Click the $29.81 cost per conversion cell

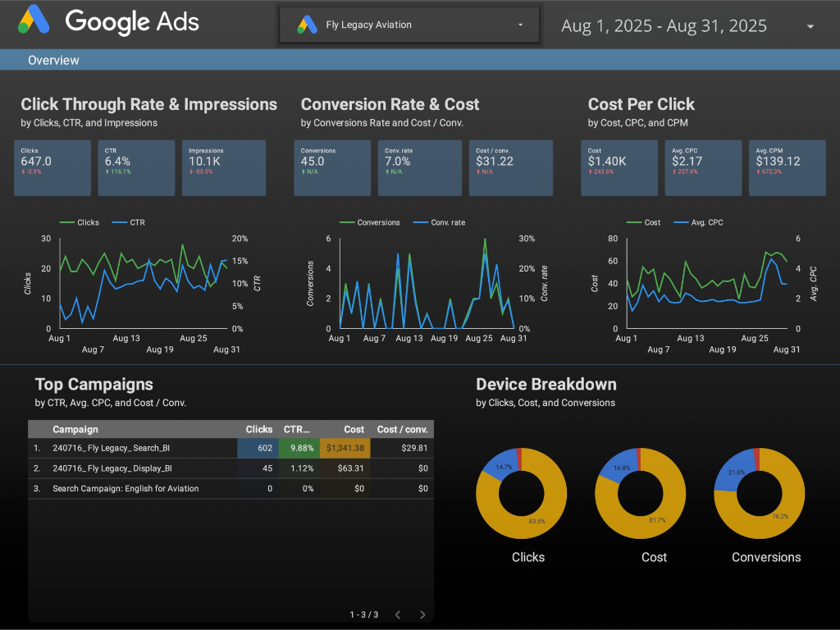coord(402,448)
